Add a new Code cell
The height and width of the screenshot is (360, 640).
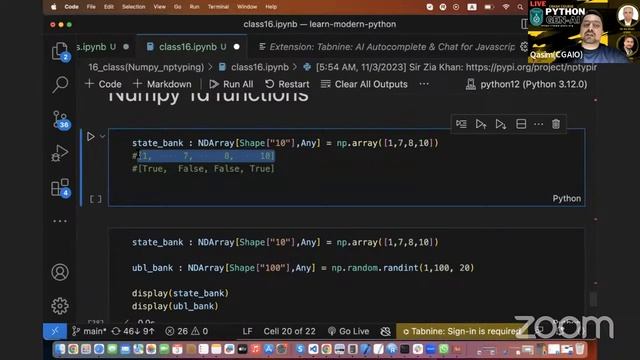103,84
